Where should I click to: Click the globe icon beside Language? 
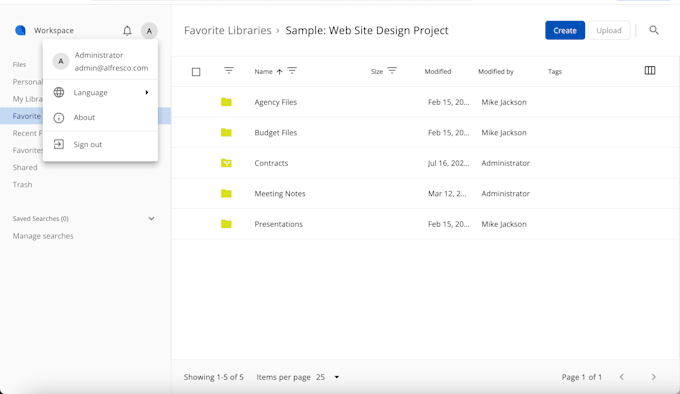[x=59, y=92]
